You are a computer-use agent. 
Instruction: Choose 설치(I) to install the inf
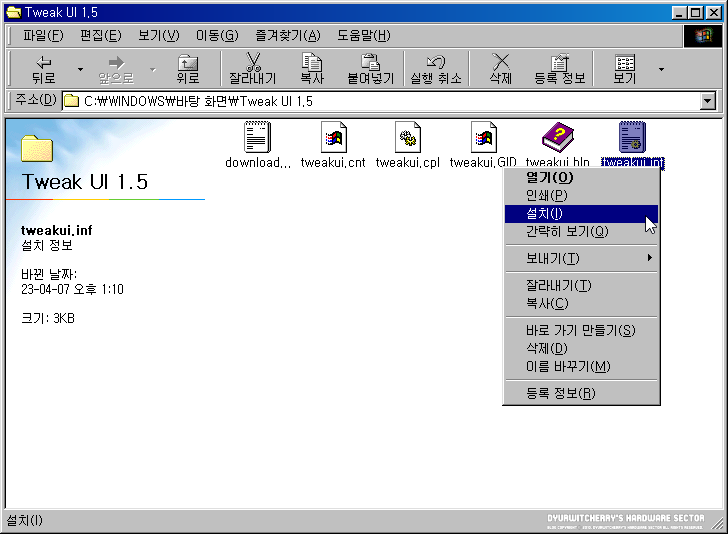(581, 214)
